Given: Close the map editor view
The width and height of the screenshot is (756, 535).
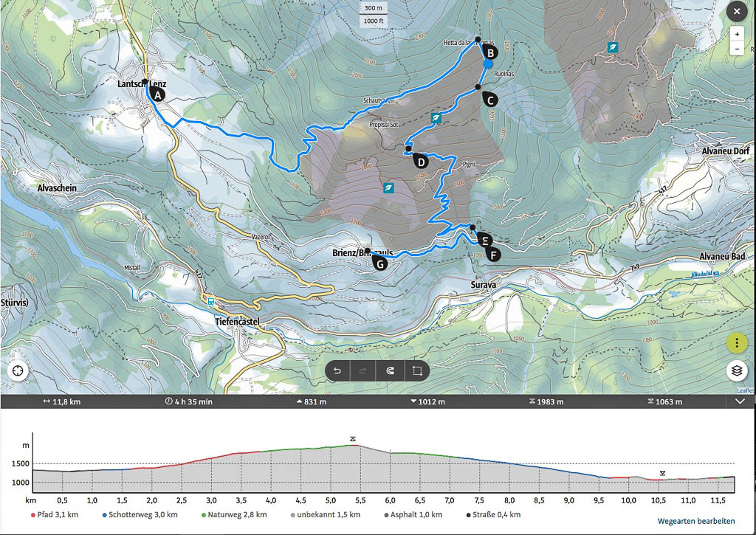Looking at the screenshot, I should (736, 12).
